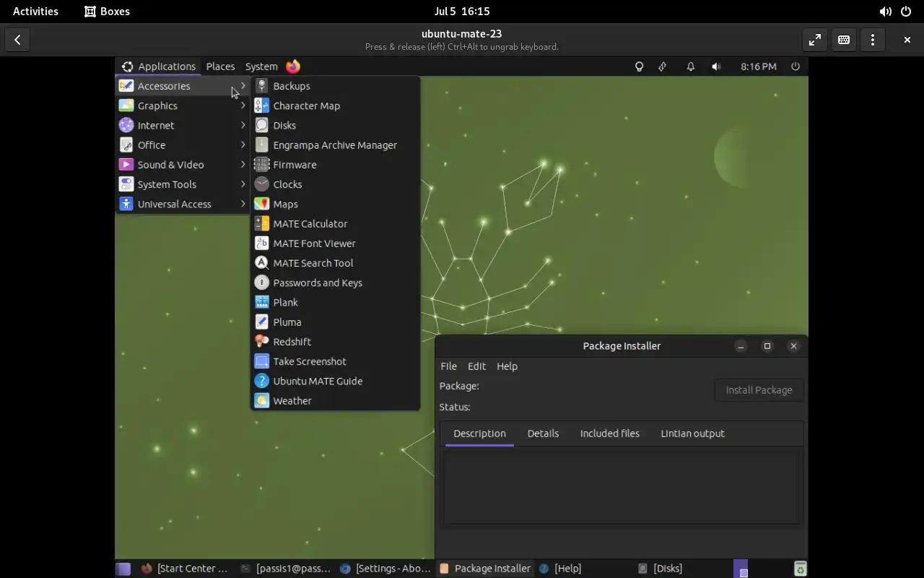Click the Boxes fullscreen button

(x=815, y=40)
